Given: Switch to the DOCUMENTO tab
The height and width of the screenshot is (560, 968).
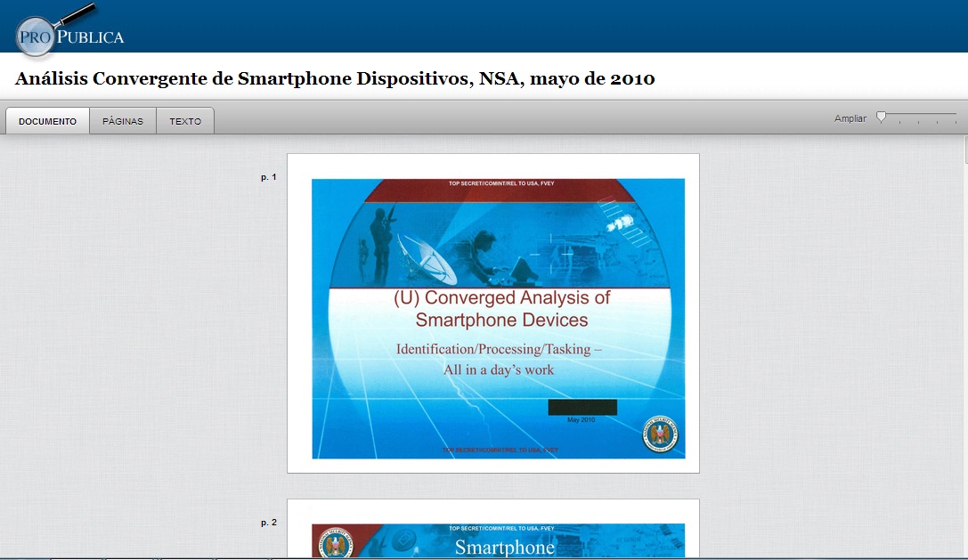Looking at the screenshot, I should click(x=47, y=121).
